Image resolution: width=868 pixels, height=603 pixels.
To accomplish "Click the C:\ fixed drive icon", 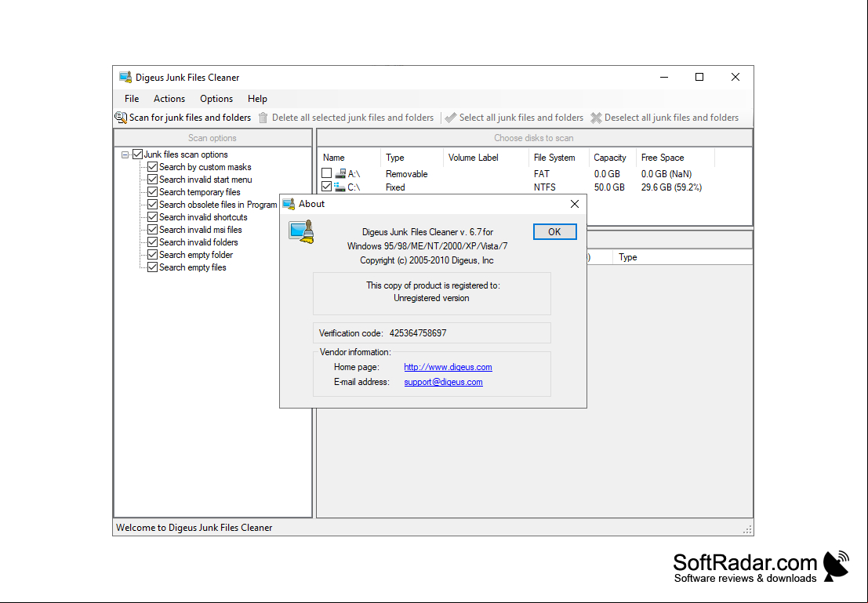I will pos(340,187).
